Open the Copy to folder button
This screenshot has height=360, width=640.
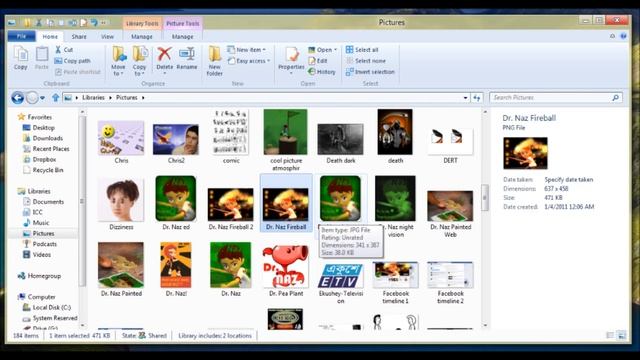point(140,61)
